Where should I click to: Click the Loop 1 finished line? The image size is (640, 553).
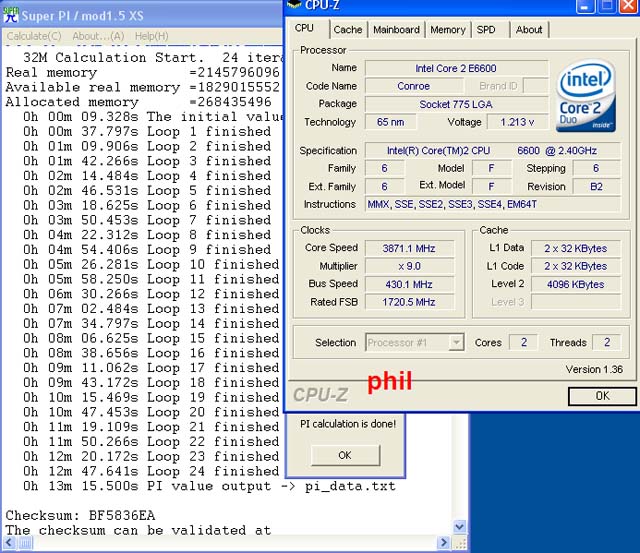click(x=147, y=131)
